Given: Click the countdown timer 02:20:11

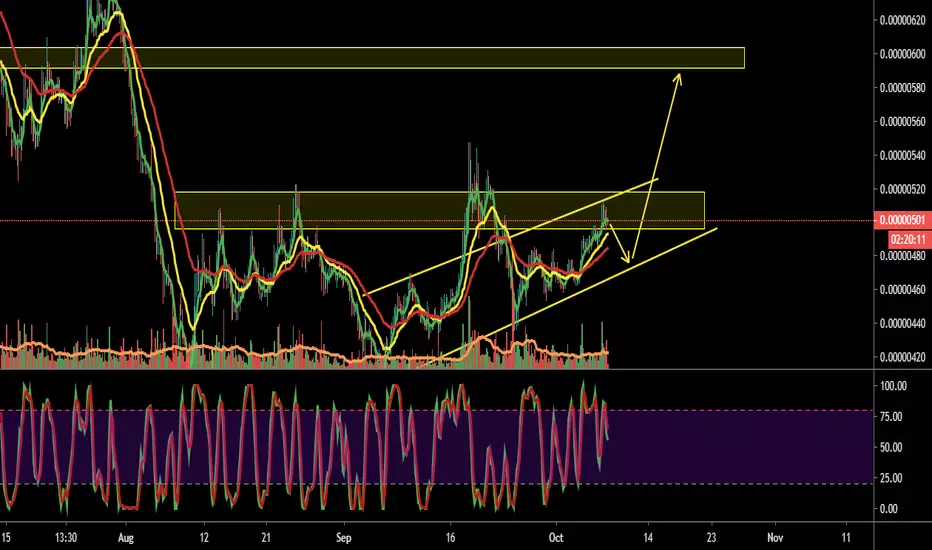Looking at the screenshot, I should pyautogui.click(x=909, y=240).
